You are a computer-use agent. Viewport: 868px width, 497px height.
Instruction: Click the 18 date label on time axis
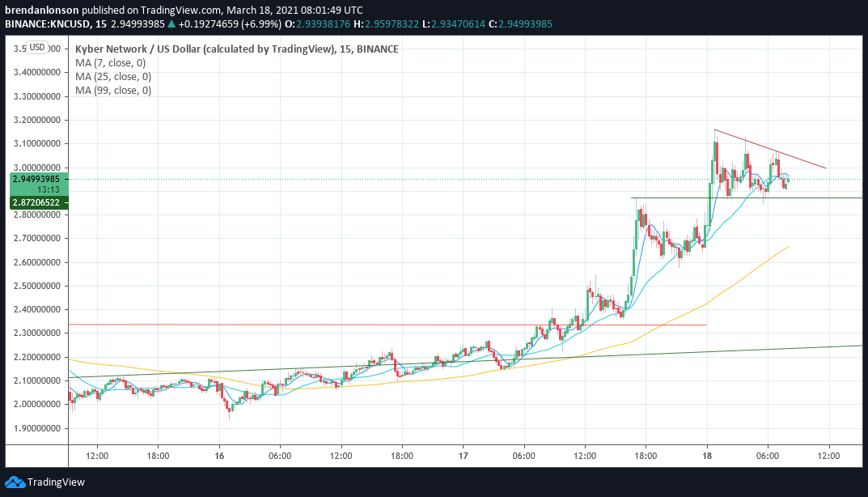pyautogui.click(x=707, y=456)
